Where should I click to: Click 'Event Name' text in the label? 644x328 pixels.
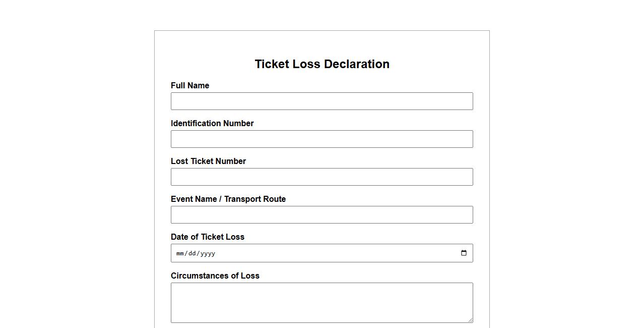point(194,199)
